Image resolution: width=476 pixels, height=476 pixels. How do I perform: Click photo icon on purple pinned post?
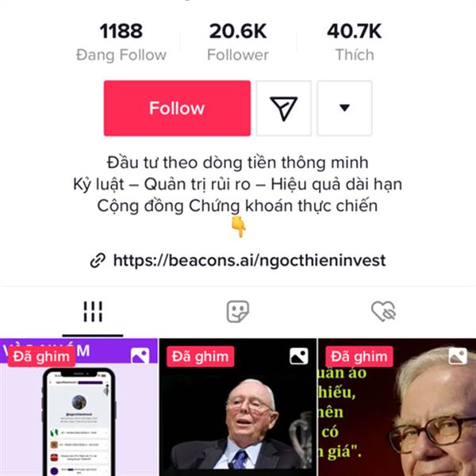(140, 356)
